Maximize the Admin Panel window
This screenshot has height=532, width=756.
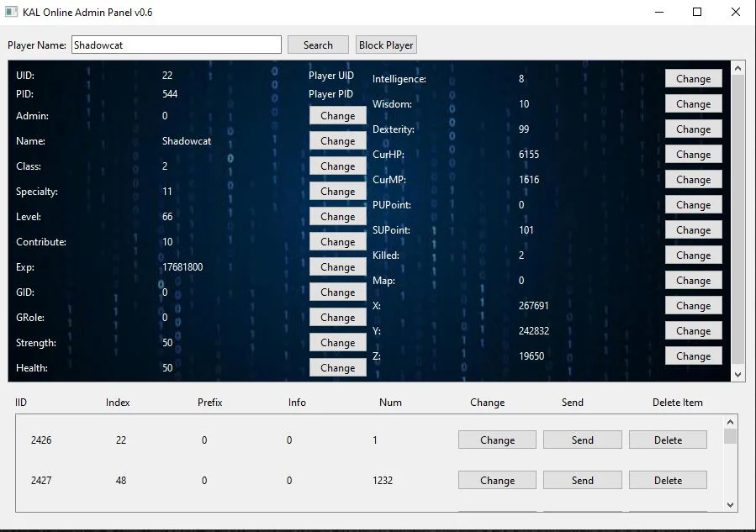[697, 12]
